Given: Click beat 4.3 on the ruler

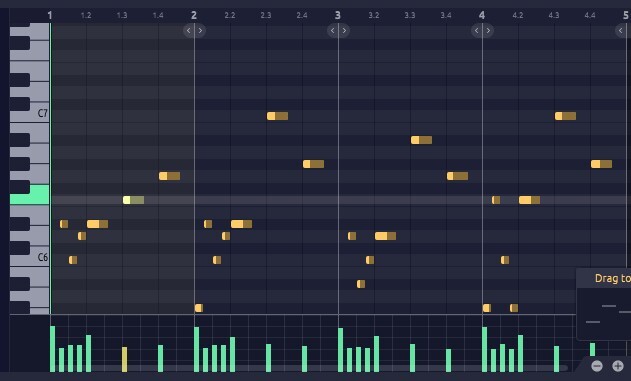Looking at the screenshot, I should (554, 15).
